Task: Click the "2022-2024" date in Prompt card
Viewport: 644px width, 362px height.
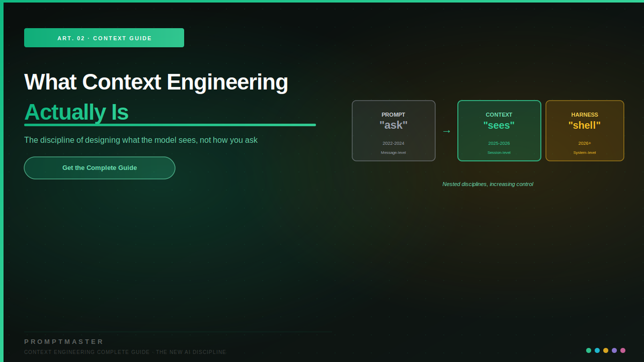Action: [x=393, y=143]
